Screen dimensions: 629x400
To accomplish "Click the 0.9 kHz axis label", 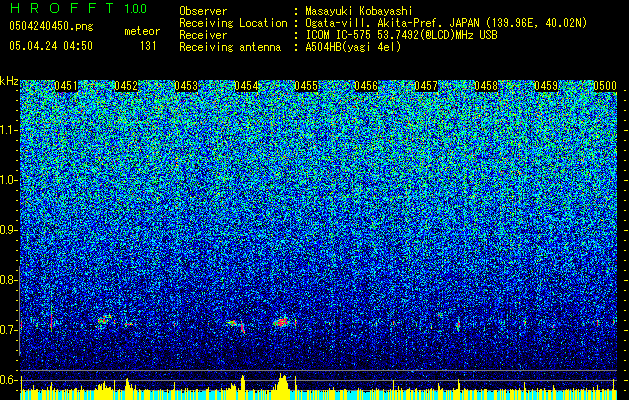I will [x=8, y=230].
